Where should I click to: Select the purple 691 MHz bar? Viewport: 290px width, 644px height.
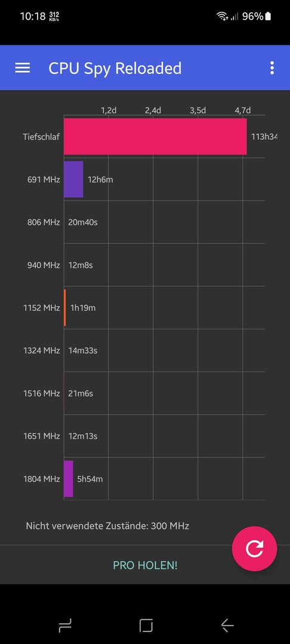(73, 179)
